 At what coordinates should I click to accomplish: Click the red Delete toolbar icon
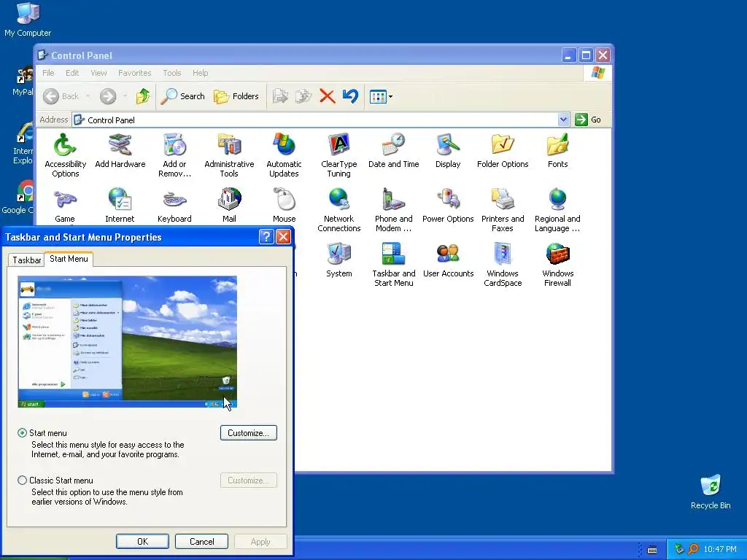(x=328, y=96)
